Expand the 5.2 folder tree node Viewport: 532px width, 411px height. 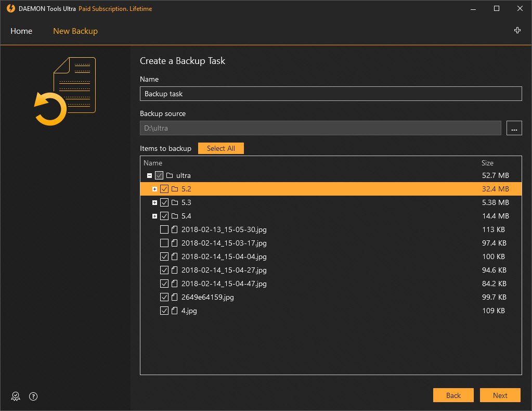154,189
